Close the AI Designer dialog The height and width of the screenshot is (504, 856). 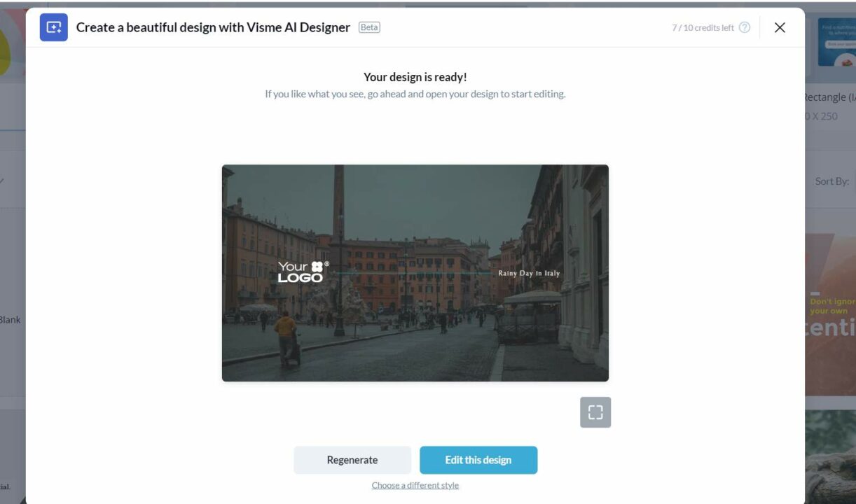[779, 27]
